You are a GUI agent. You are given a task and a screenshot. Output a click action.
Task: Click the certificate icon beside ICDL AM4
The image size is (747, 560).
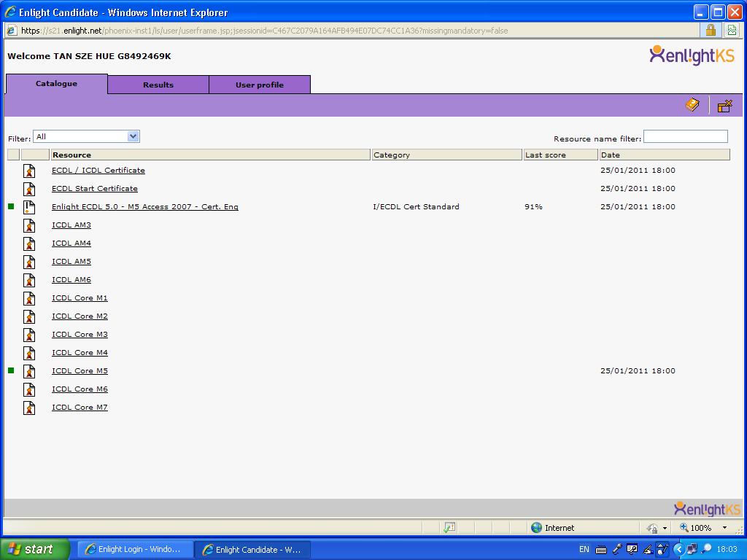[29, 244]
